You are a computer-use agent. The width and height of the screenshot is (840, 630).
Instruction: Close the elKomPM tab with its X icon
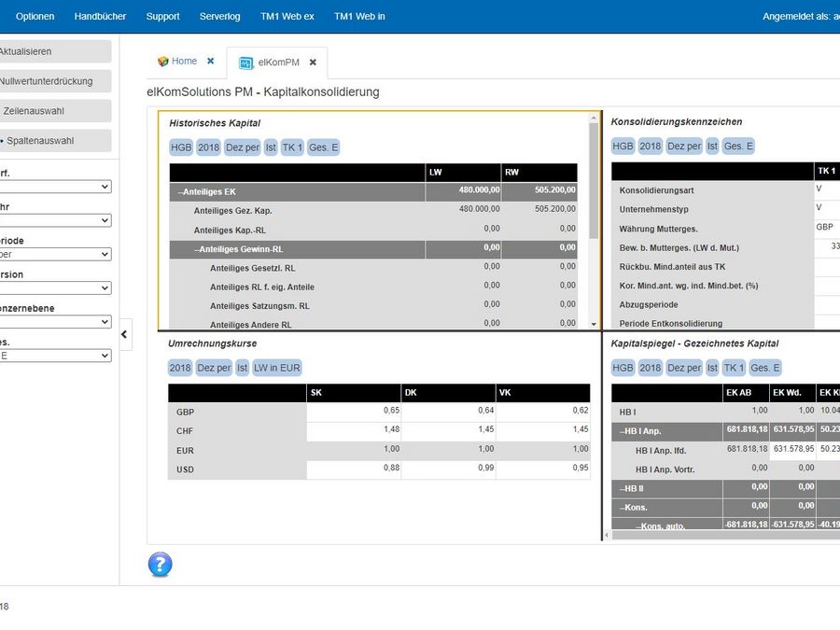[313, 63]
